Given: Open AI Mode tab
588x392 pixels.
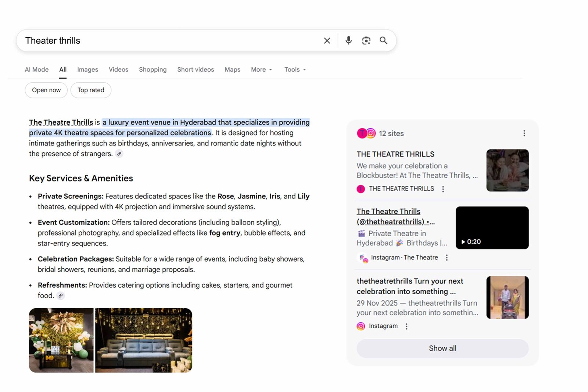Looking at the screenshot, I should (x=37, y=69).
